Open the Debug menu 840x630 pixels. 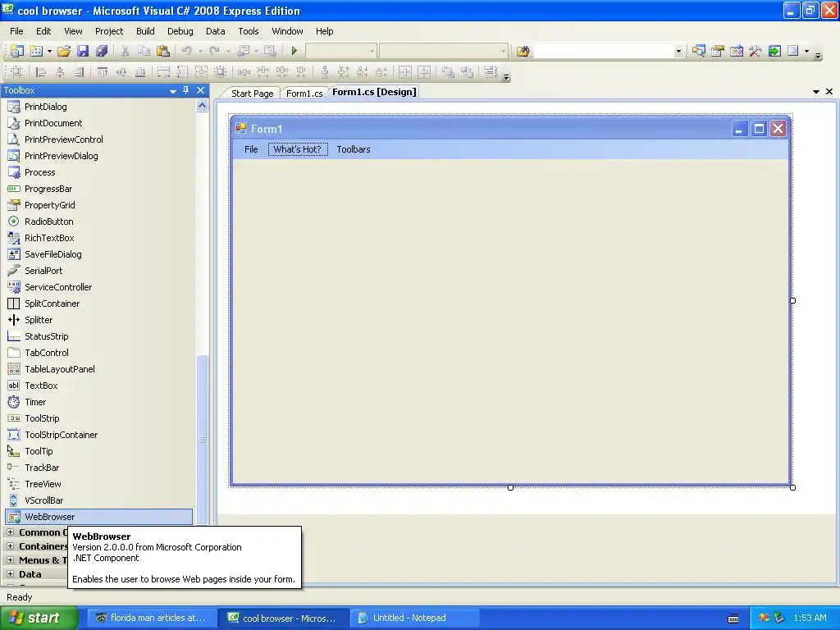point(180,31)
